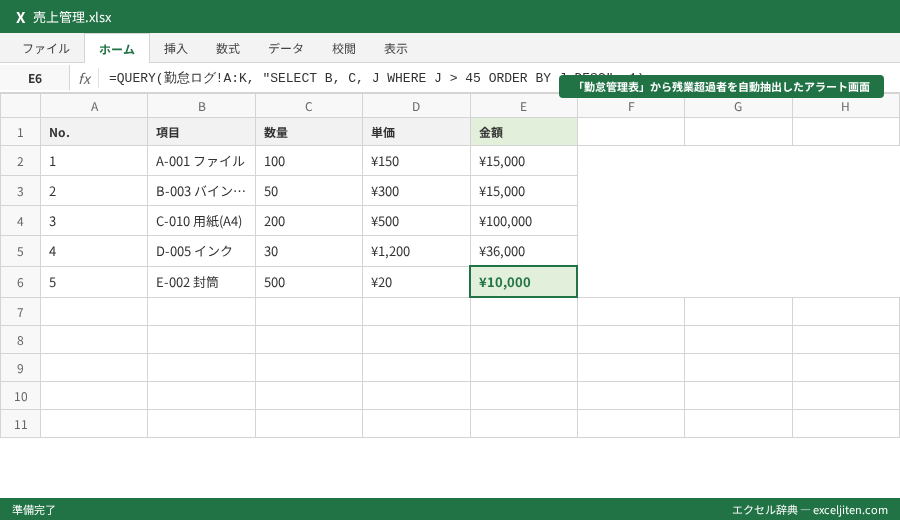Open the ファイル menu tab

click(46, 49)
